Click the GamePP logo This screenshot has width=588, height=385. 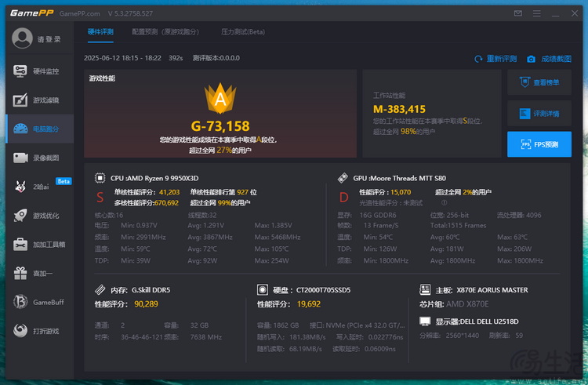pyautogui.click(x=32, y=13)
